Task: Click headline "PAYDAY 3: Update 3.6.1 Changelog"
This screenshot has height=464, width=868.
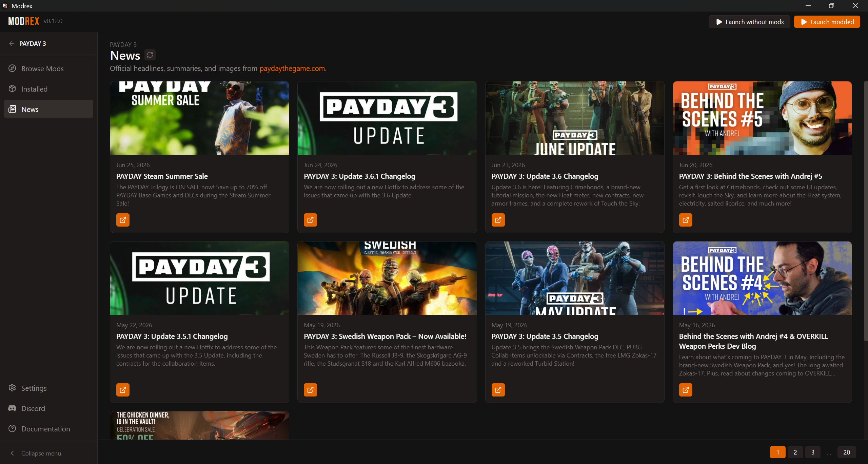Action: pyautogui.click(x=359, y=176)
